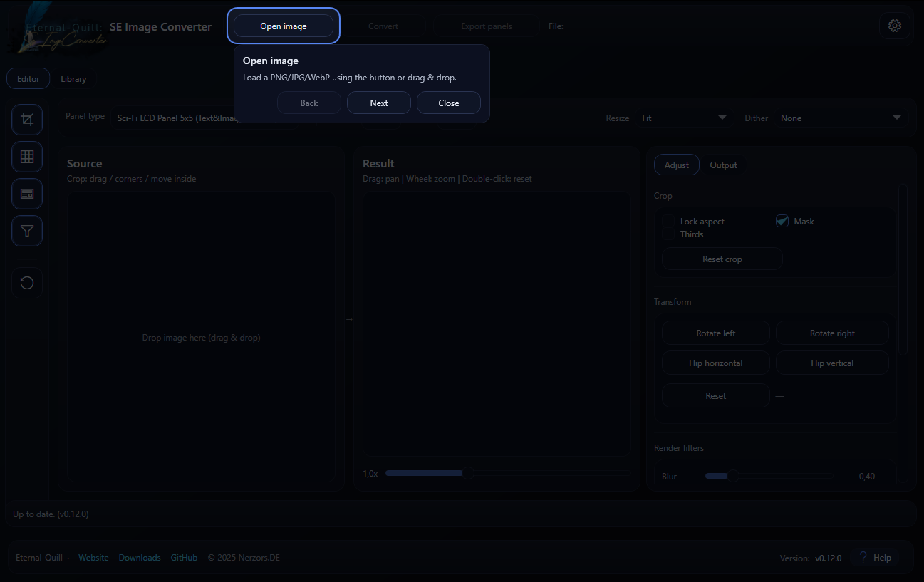Open the Website link in footer

(x=93, y=558)
